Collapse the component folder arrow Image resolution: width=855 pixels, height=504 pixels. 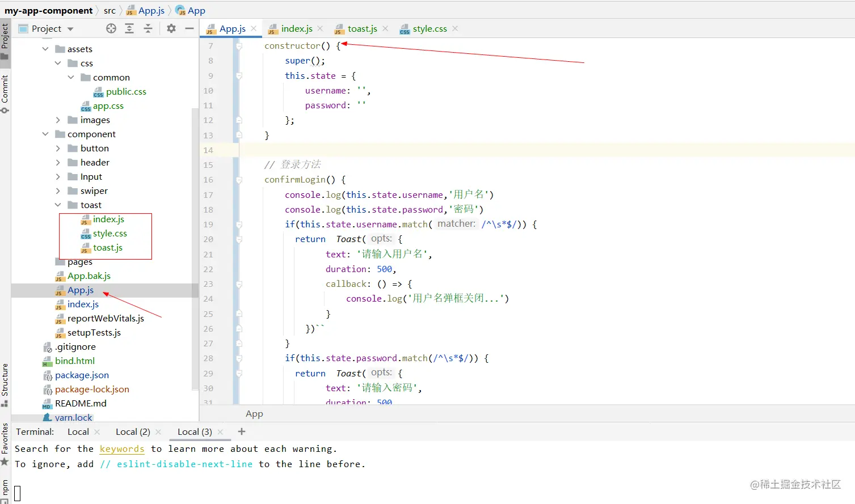click(45, 134)
